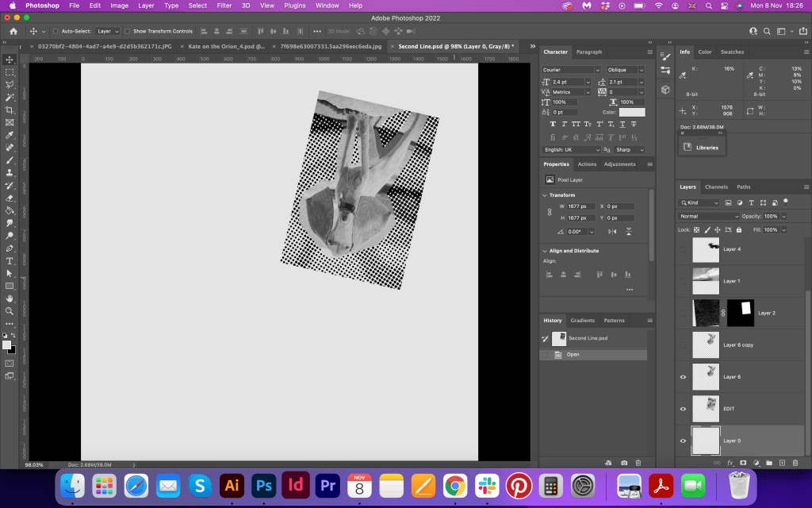The height and width of the screenshot is (508, 812).
Task: Click the Eraser tool
Action: click(x=10, y=198)
